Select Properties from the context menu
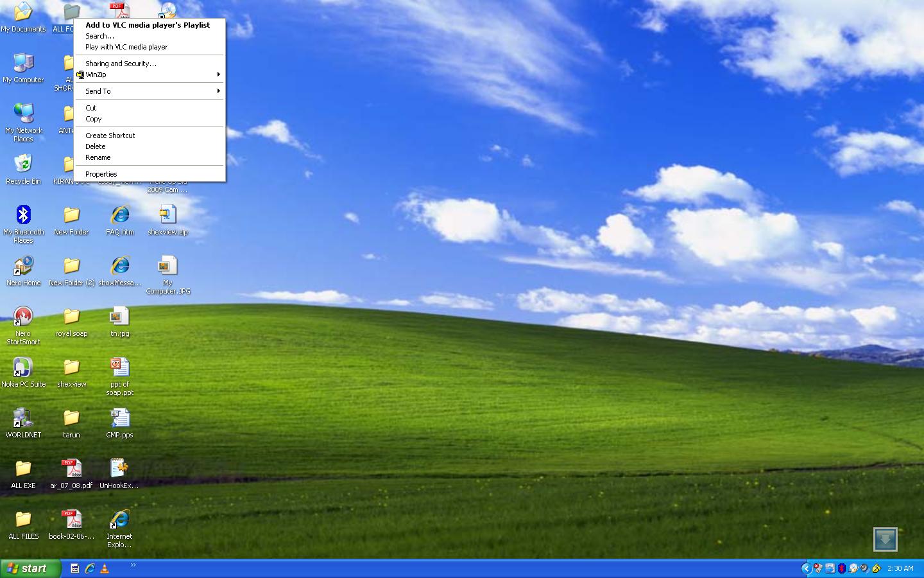The image size is (924, 578). (101, 173)
